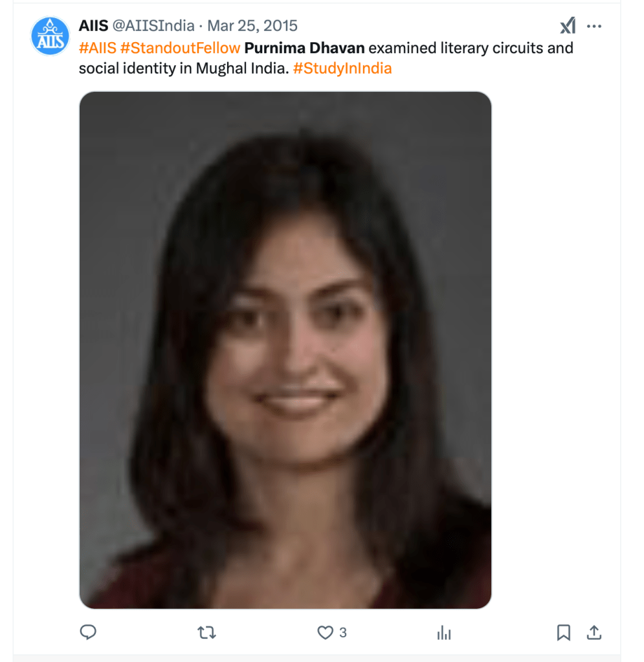Open the #StudyInIndia hashtag
This screenshot has width=644, height=662.
(342, 69)
